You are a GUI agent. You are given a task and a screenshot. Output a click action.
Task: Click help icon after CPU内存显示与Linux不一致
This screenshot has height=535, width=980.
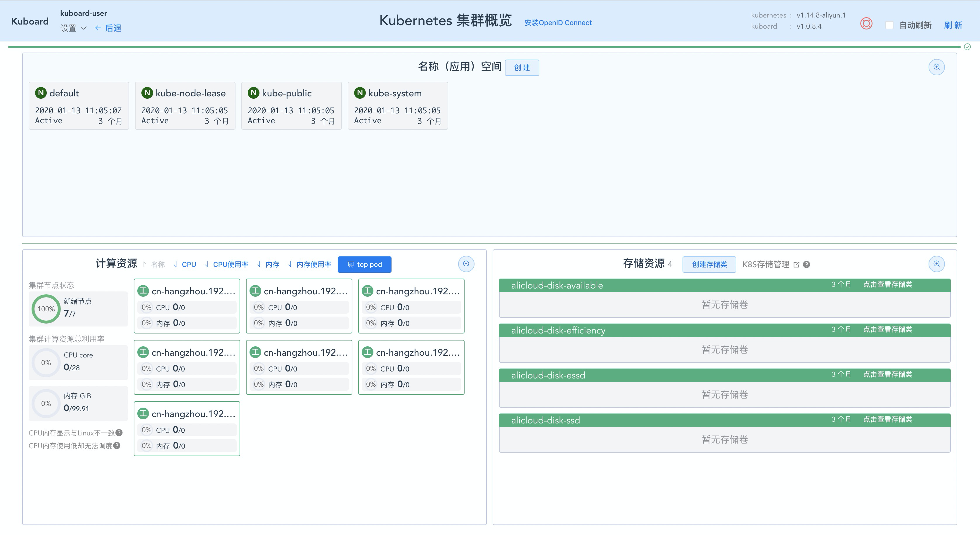(119, 433)
